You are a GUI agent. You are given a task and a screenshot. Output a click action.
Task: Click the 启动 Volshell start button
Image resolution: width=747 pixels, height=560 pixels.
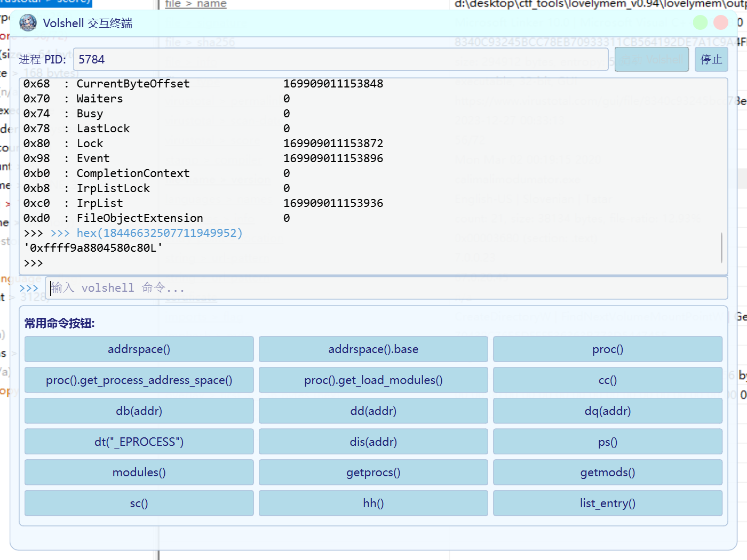(x=651, y=59)
